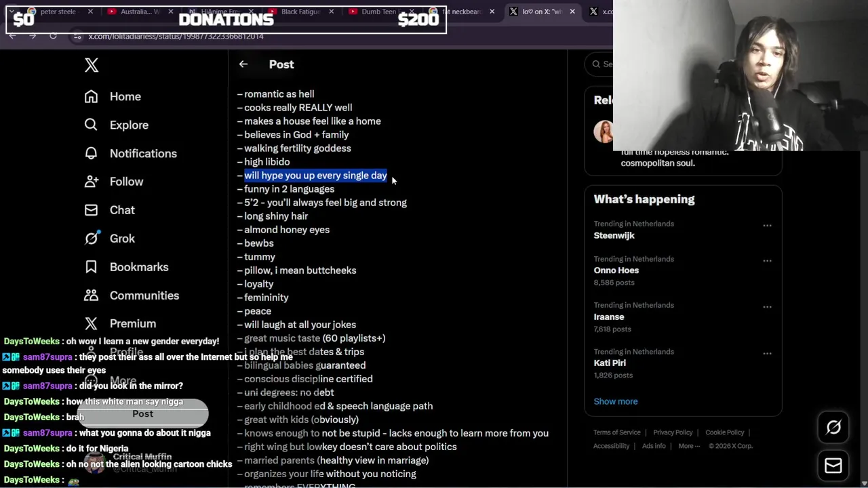Click the line 'cooks really REALLY well'

(x=298, y=108)
